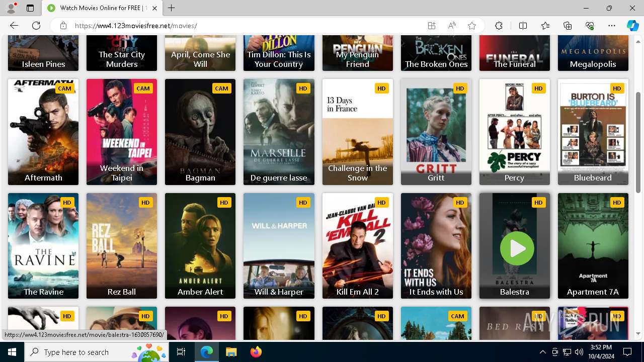
Task: Open the Aftermath movie poster
Action: pos(43,132)
